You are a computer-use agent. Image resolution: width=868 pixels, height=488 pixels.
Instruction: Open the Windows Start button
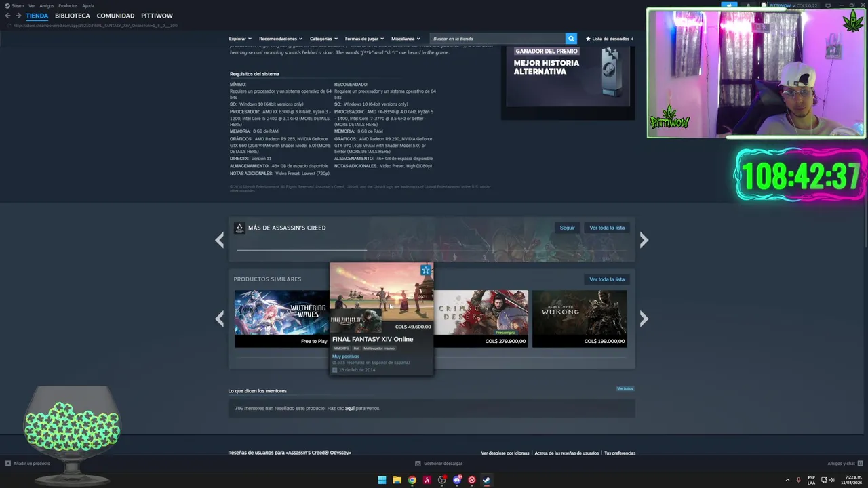tap(382, 480)
